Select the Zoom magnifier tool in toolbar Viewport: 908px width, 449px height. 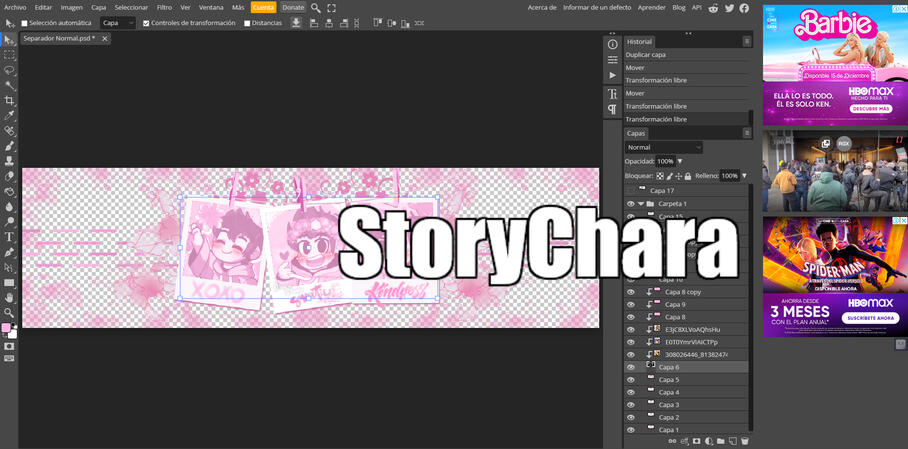point(10,312)
